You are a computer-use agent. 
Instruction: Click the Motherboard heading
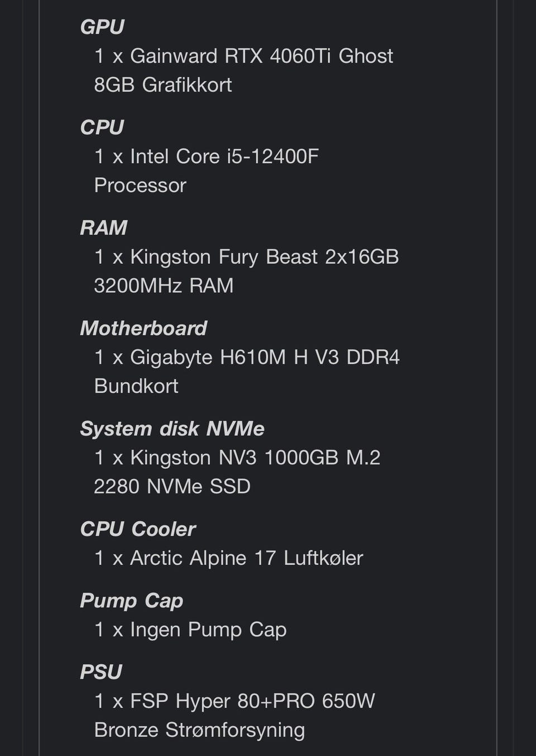pos(143,329)
